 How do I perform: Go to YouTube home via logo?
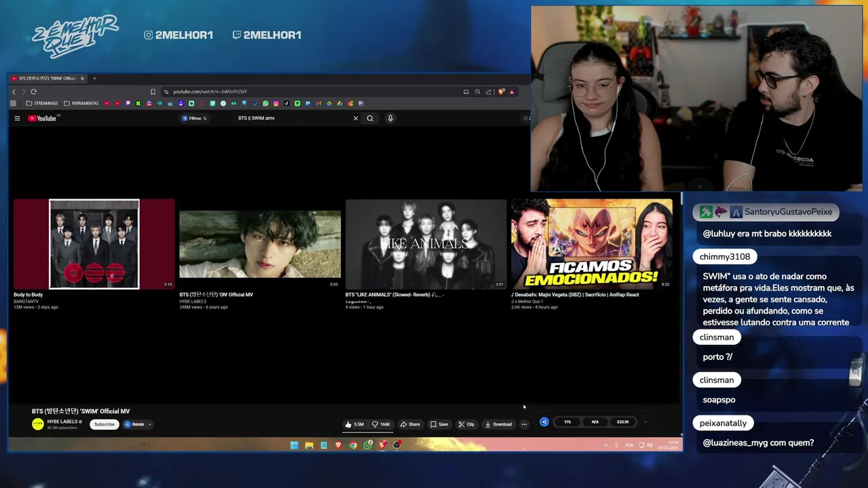tap(42, 118)
